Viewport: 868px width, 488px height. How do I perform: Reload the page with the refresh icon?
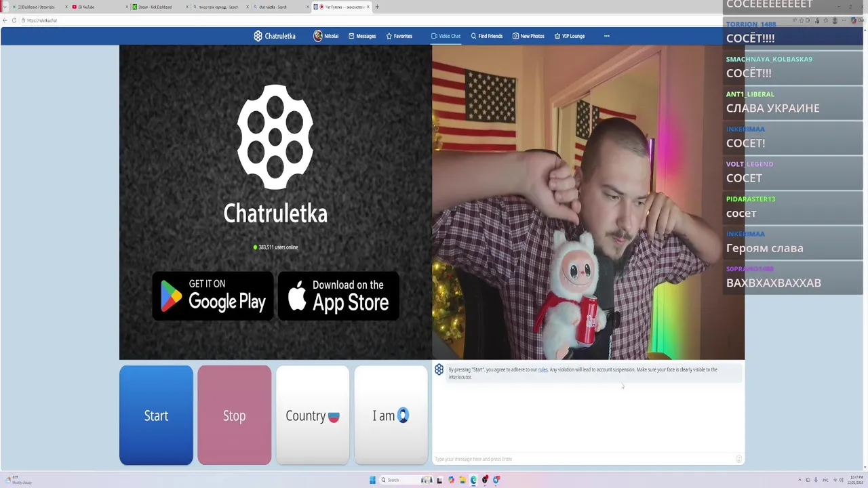point(14,20)
